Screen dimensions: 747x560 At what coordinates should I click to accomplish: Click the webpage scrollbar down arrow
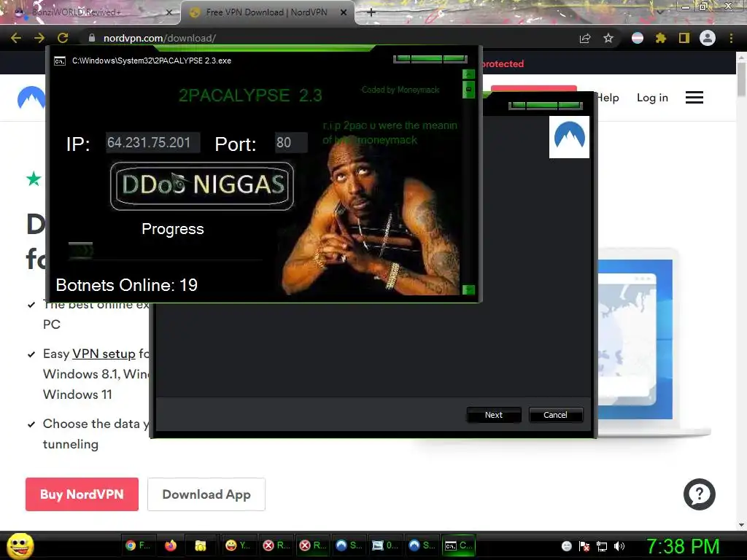pos(741,524)
